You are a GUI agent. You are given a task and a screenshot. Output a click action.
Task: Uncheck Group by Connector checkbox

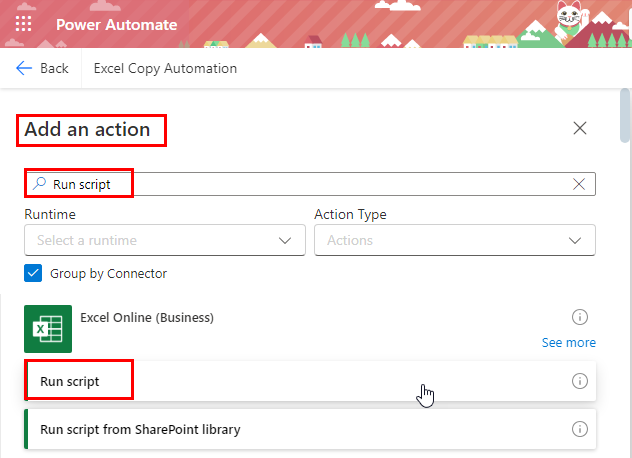pos(33,273)
